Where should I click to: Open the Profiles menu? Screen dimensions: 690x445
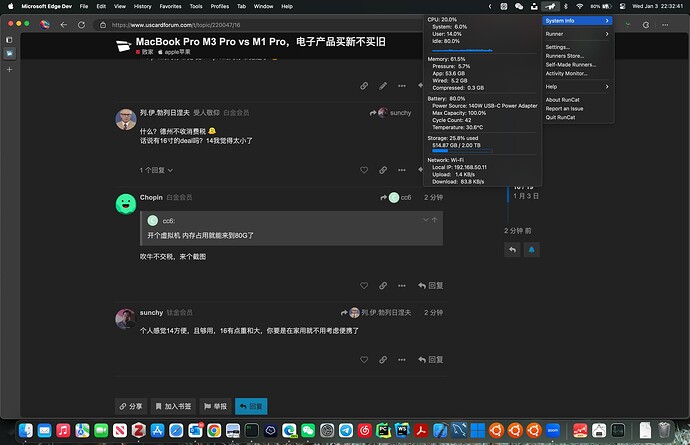click(x=220, y=6)
